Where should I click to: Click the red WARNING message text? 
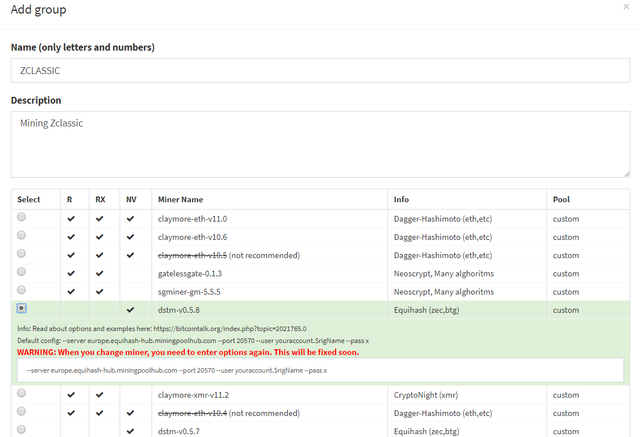coord(188,352)
